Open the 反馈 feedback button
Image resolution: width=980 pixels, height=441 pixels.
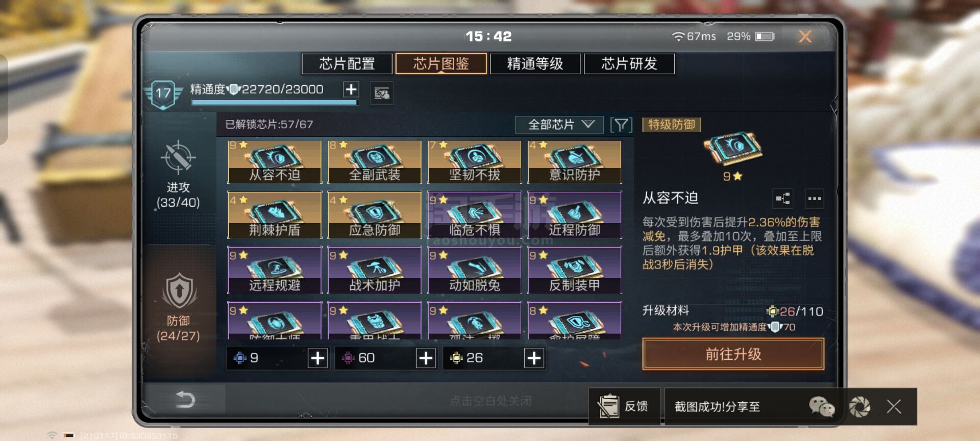coord(624,406)
